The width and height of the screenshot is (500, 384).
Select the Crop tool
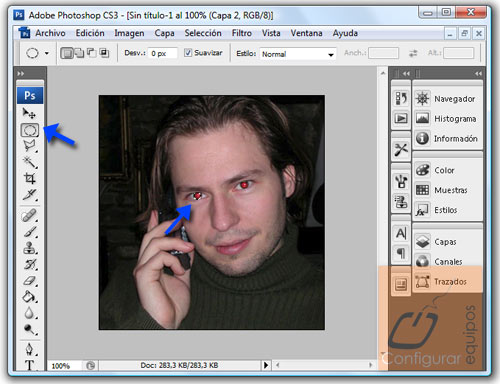30,178
